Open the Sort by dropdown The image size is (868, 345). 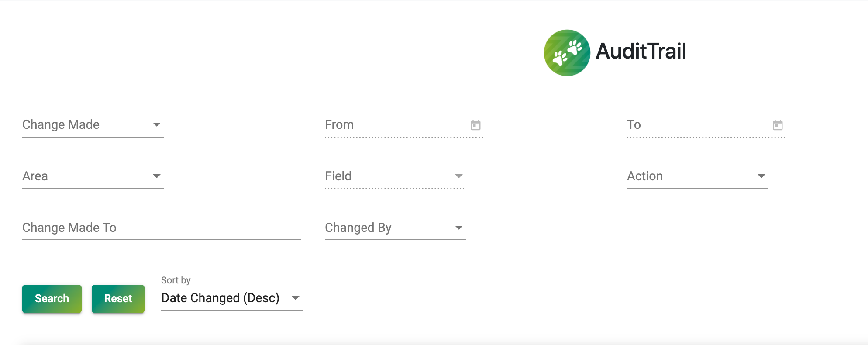pos(232,298)
